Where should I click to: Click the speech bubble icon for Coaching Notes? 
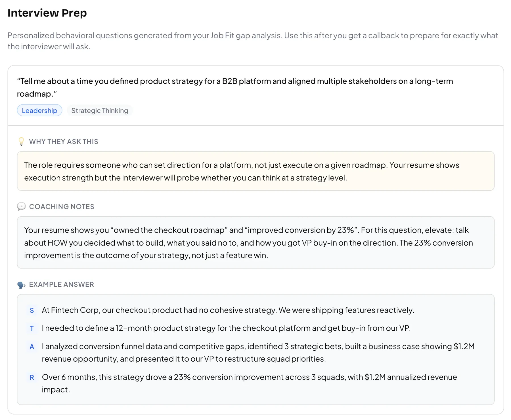point(21,206)
